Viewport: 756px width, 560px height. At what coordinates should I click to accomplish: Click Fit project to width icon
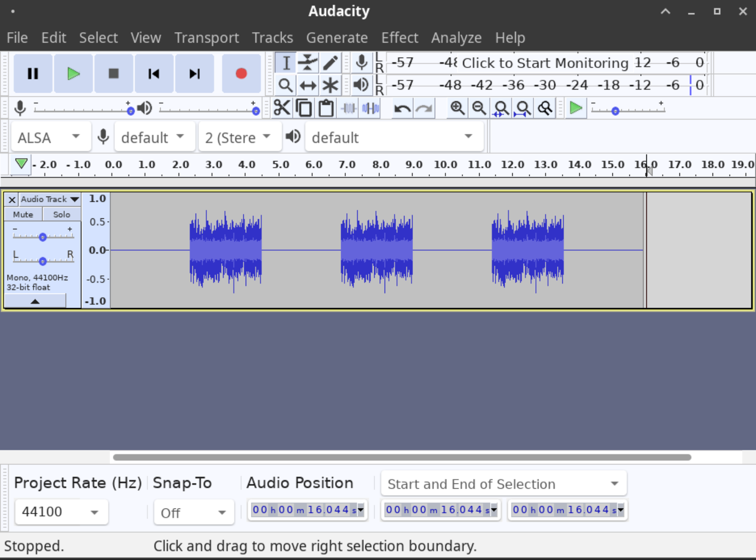(523, 108)
